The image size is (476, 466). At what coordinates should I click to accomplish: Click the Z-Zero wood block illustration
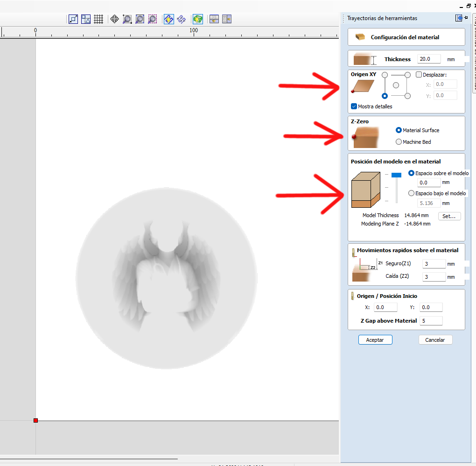pos(365,137)
